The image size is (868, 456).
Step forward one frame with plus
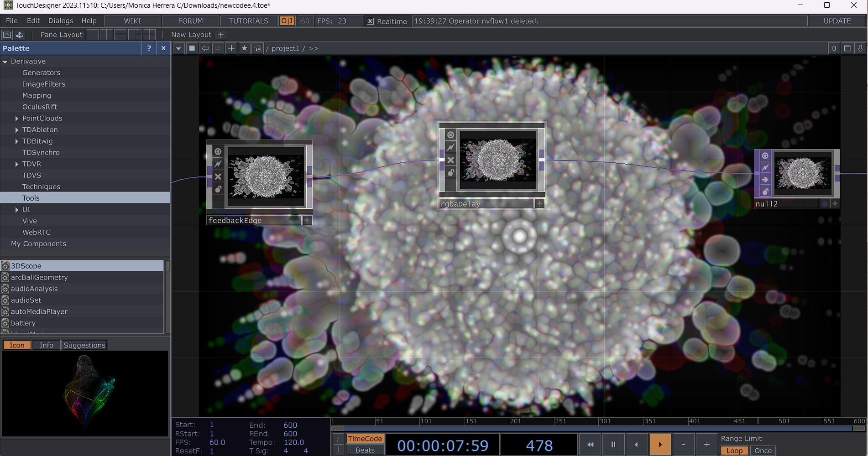pyautogui.click(x=706, y=445)
